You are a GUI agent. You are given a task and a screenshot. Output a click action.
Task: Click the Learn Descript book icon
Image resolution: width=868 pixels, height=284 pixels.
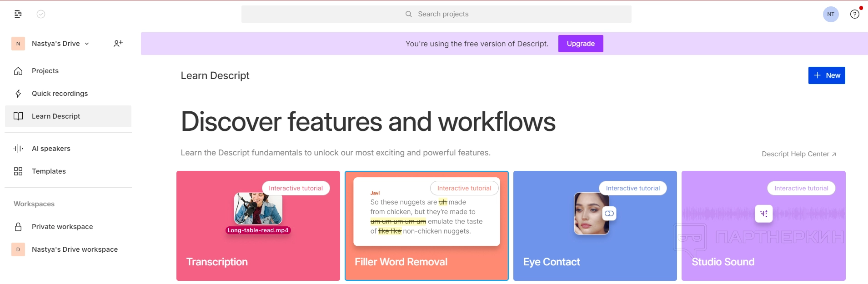18,116
